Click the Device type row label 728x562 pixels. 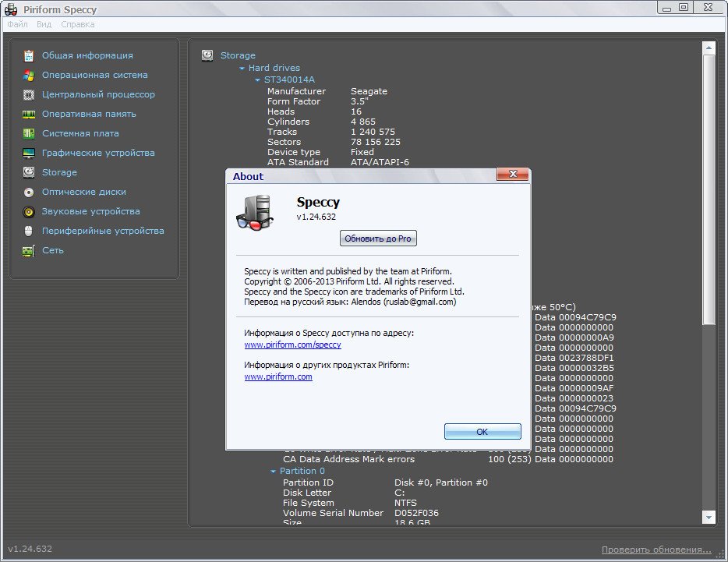tap(293, 152)
